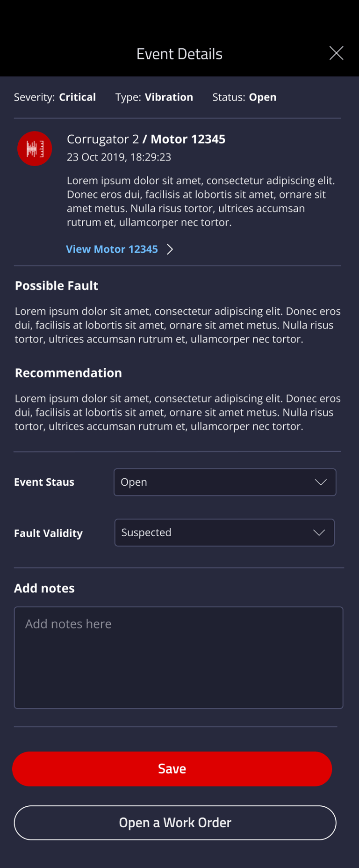This screenshot has width=359, height=868.
Task: Click into the Add notes text area
Action: point(179,657)
